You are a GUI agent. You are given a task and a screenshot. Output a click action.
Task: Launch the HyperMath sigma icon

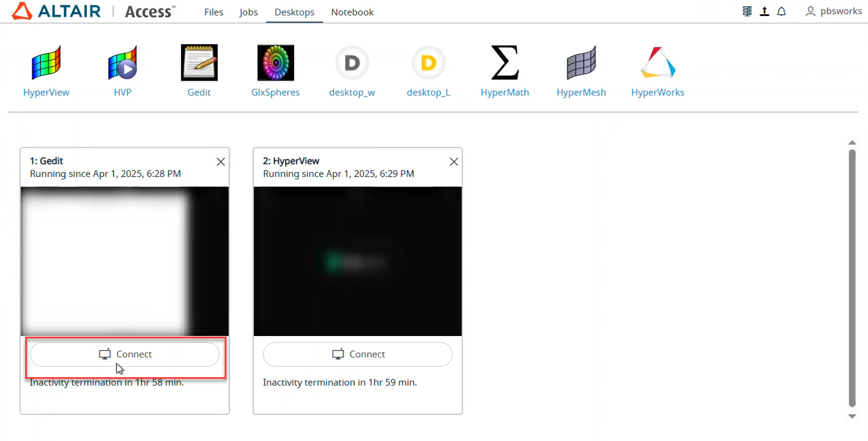[505, 63]
